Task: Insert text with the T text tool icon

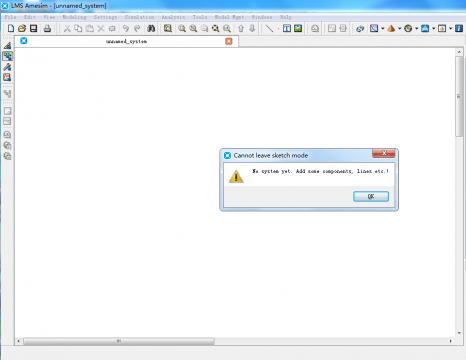Action: click(x=287, y=28)
